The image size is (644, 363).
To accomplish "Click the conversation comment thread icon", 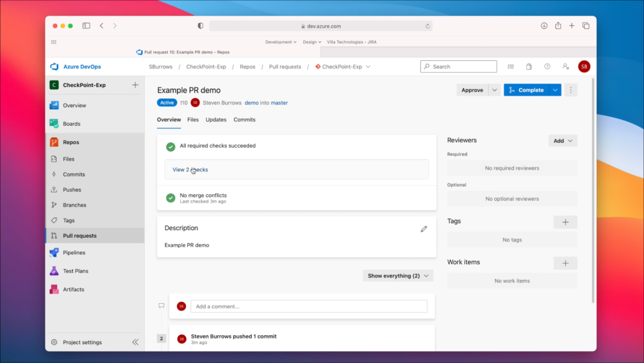I will point(162,306).
